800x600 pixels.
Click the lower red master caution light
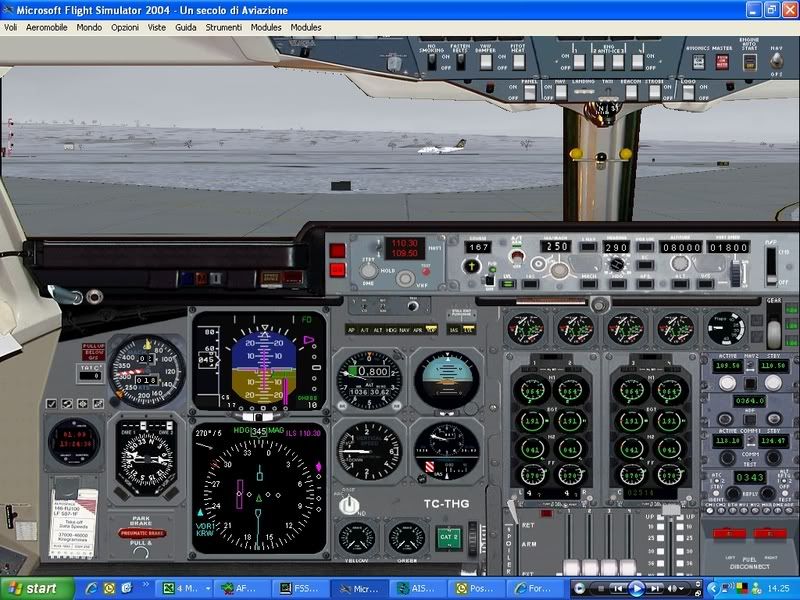337,270
